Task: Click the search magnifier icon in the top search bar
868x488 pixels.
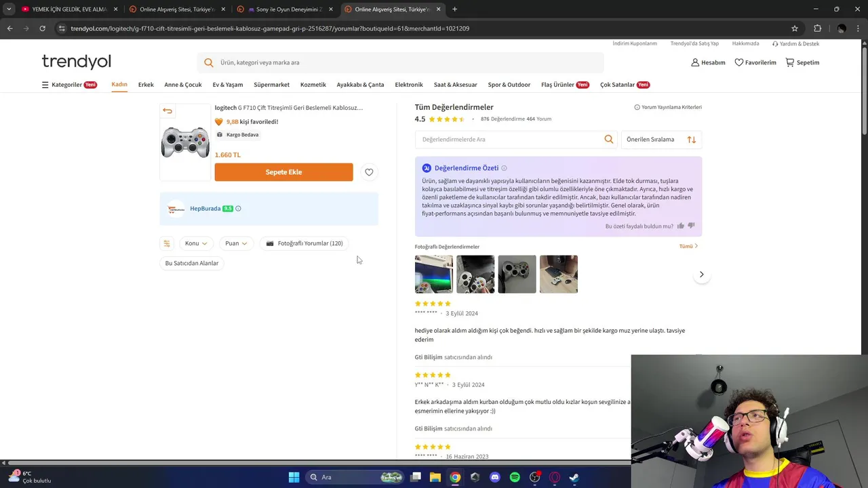Action: click(x=209, y=62)
